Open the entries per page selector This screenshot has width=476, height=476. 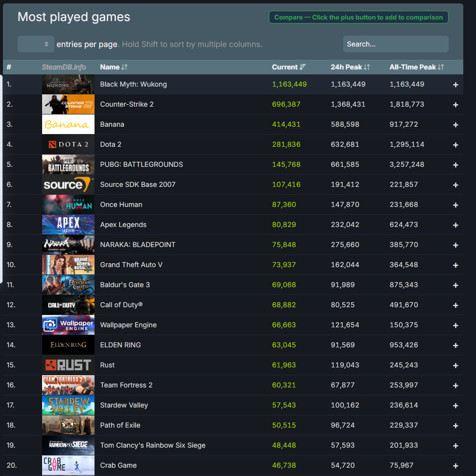click(x=36, y=44)
